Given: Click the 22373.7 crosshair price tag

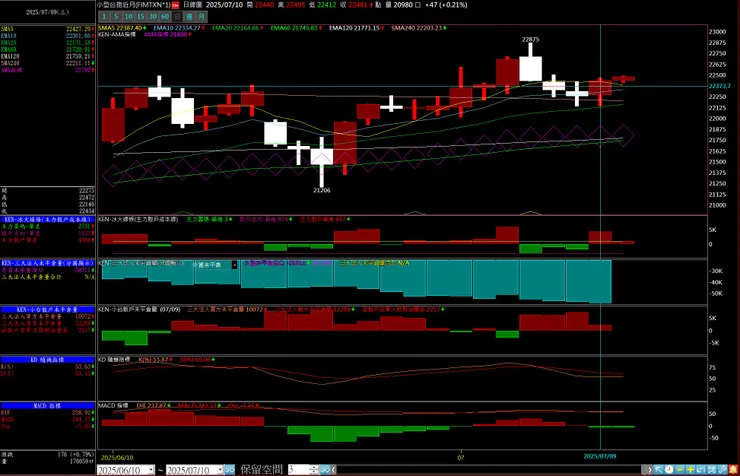Looking at the screenshot, I should point(720,86).
